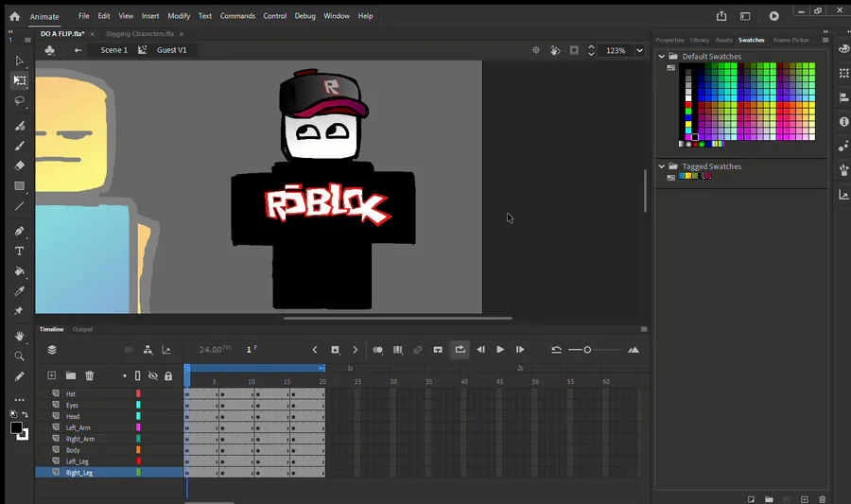Click the rotate stage stepper arrows
This screenshot has height=504, width=851.
point(591,50)
